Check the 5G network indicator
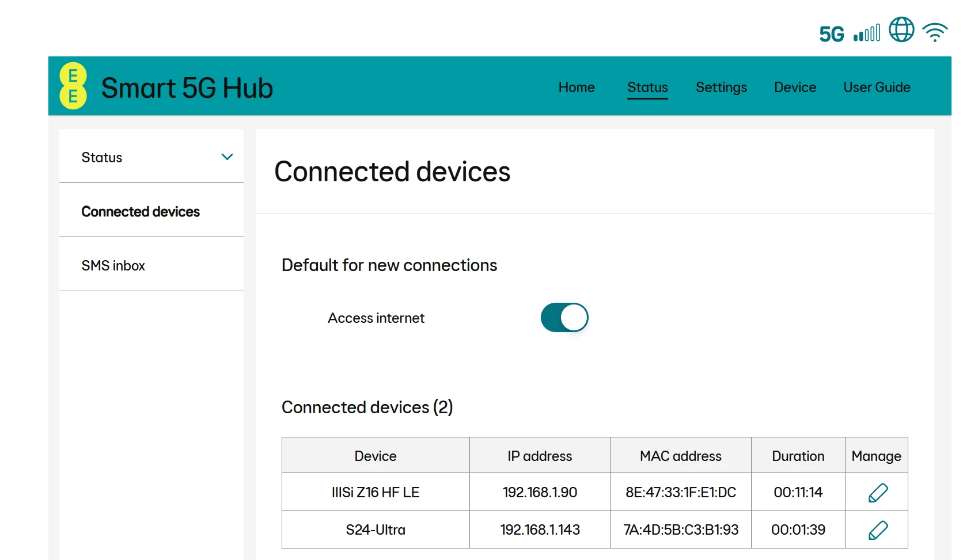963x560 pixels. 832,34
